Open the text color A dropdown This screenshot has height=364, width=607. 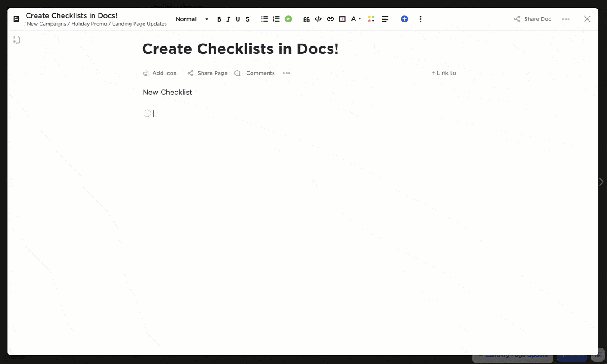356,19
